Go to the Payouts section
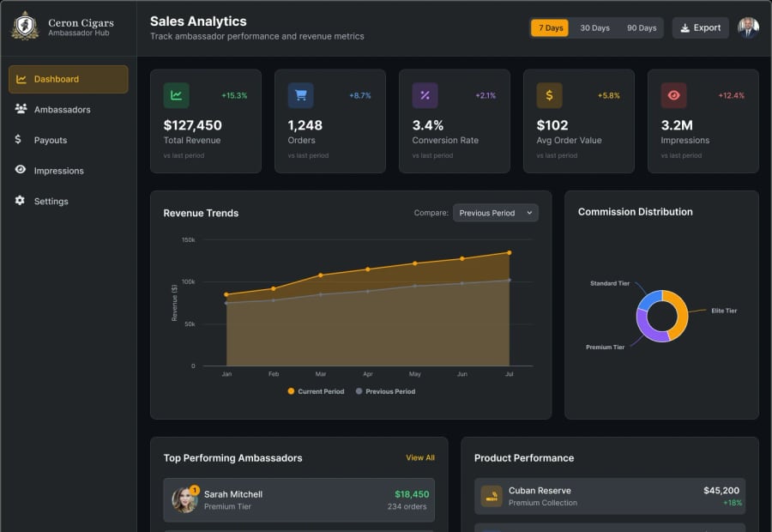This screenshot has height=532, width=772. coord(69,140)
